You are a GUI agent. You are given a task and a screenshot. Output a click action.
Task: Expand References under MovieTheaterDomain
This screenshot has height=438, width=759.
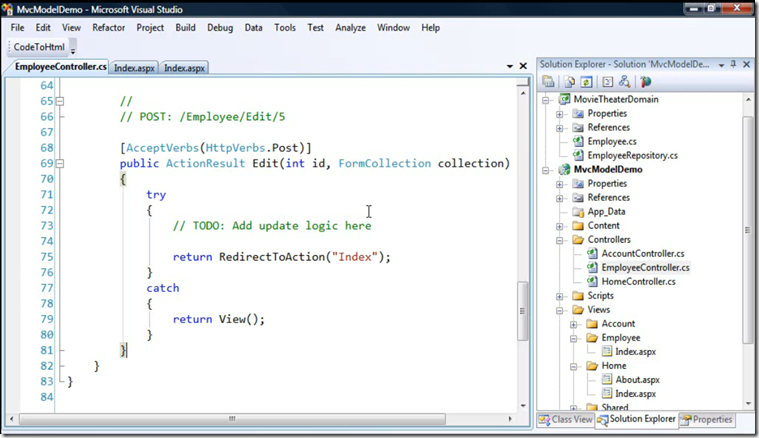coord(560,128)
